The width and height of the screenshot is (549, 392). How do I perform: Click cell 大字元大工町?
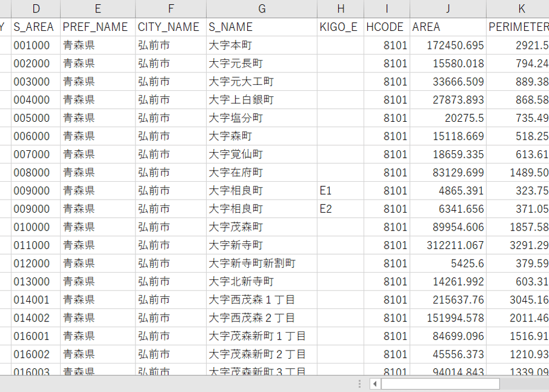click(x=261, y=81)
